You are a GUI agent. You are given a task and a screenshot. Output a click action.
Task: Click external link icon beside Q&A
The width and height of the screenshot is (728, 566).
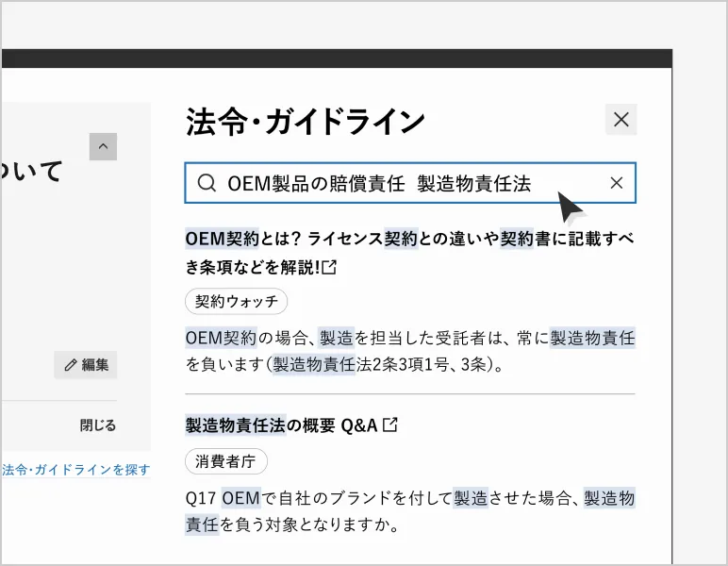(390, 424)
